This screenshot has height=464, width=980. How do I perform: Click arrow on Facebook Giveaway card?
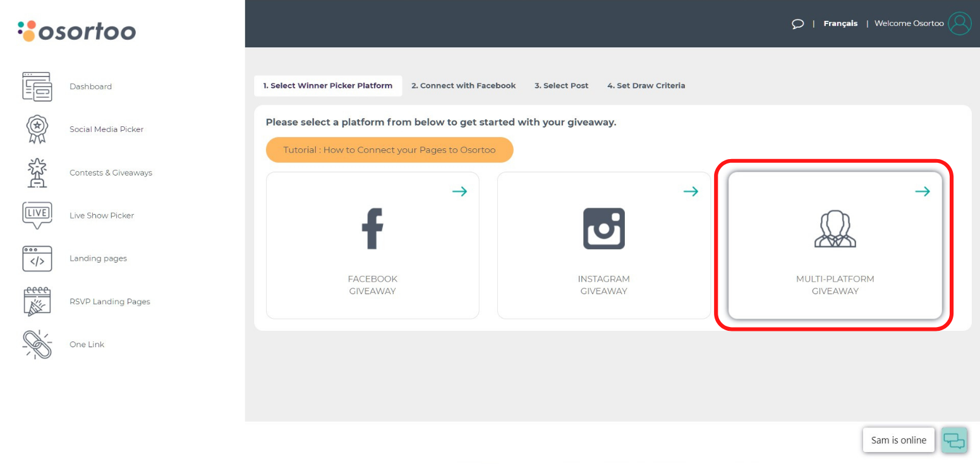tap(460, 191)
